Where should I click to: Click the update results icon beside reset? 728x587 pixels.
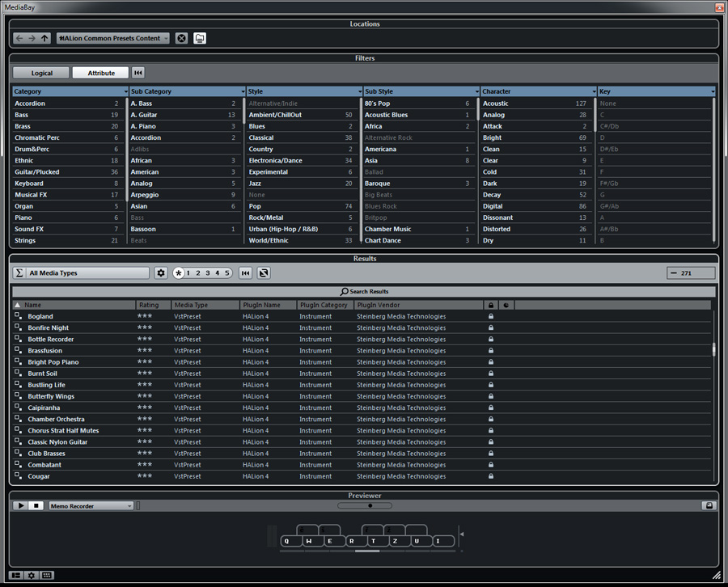(264, 273)
